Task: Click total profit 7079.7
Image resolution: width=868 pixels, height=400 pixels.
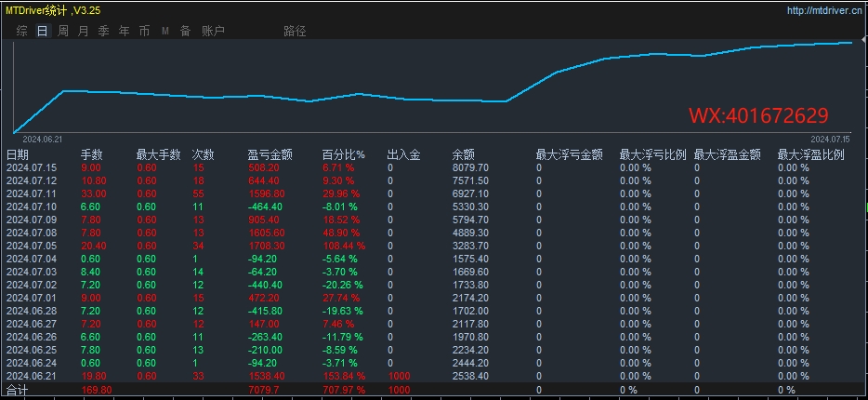Action: click(264, 390)
